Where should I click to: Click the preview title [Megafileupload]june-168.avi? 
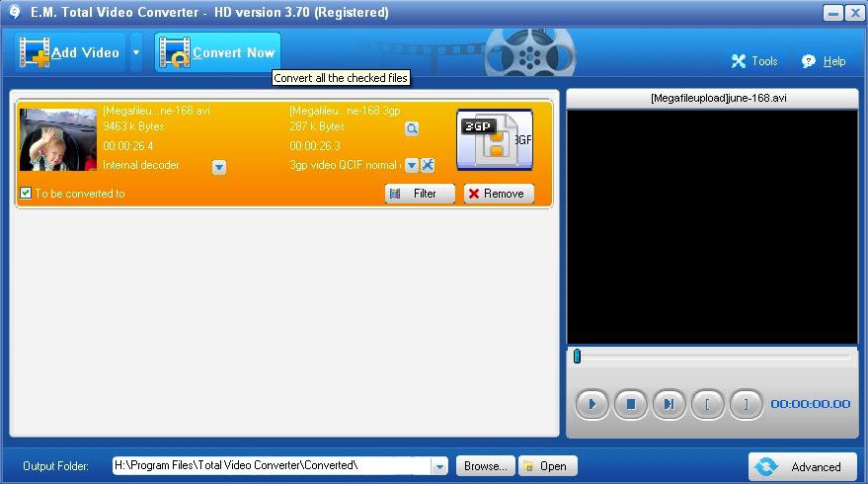719,98
